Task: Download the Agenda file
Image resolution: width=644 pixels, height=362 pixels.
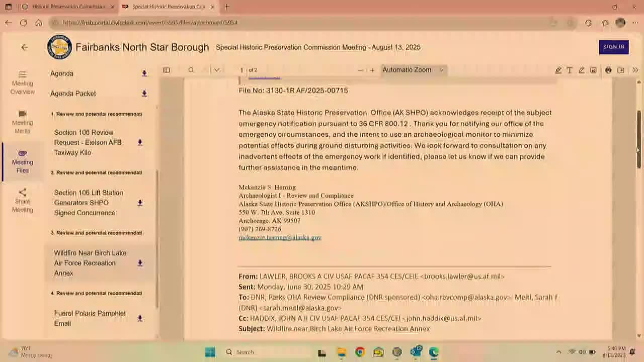Action: [144, 73]
